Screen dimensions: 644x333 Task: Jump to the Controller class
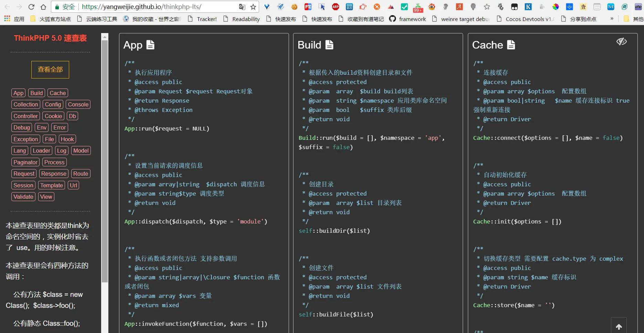[26, 116]
